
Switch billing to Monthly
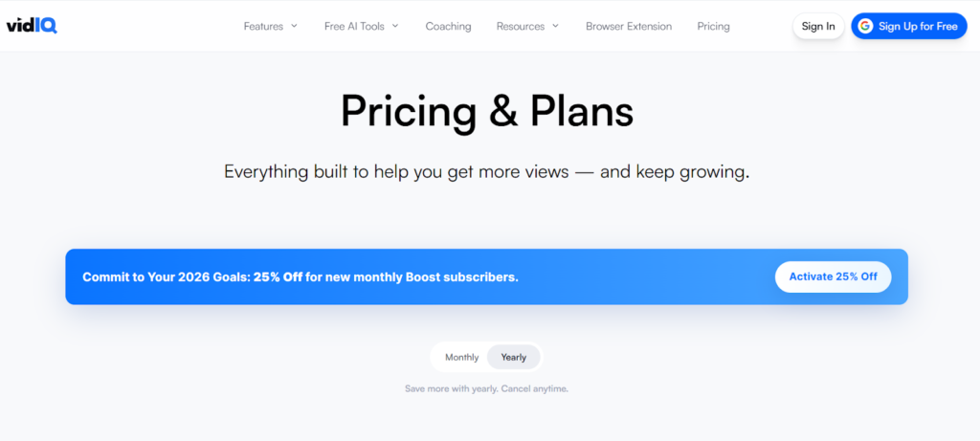coord(461,357)
